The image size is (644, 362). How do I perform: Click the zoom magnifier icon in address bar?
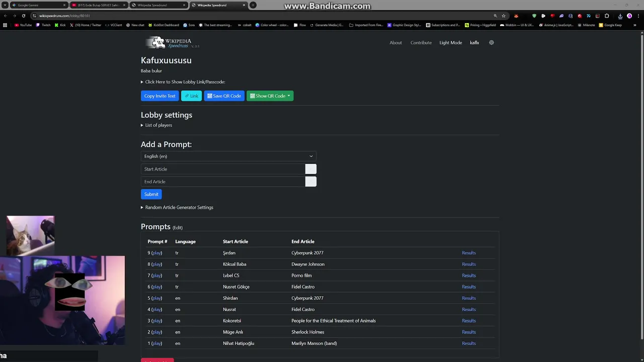tap(495, 16)
